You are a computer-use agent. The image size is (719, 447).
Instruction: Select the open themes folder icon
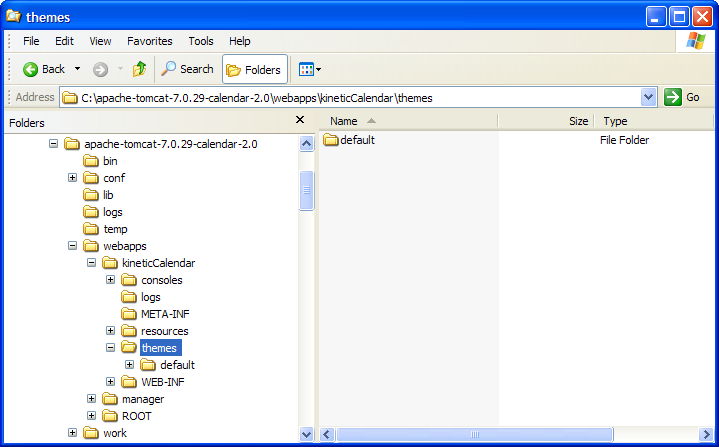coord(129,348)
